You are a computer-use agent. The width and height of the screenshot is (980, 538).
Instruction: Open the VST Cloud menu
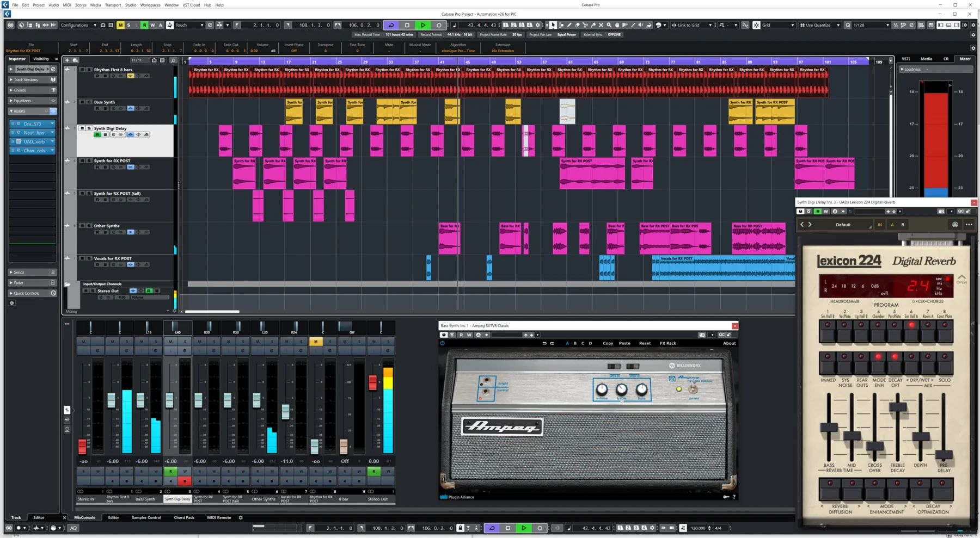click(x=191, y=5)
